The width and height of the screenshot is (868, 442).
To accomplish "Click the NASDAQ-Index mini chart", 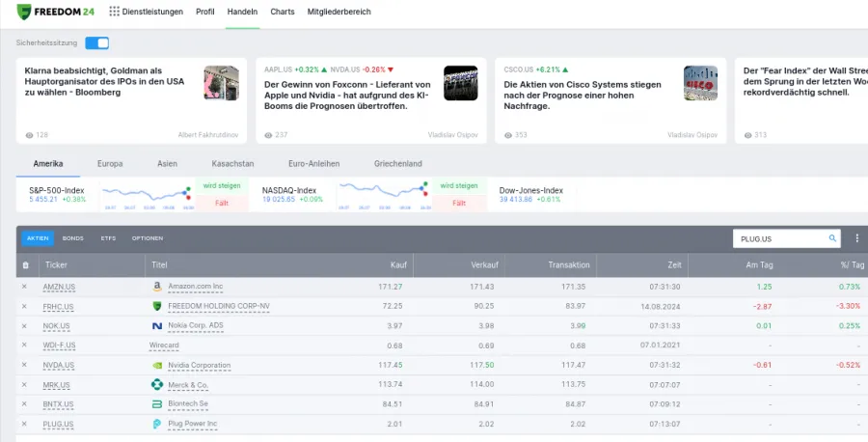I will point(384,194).
